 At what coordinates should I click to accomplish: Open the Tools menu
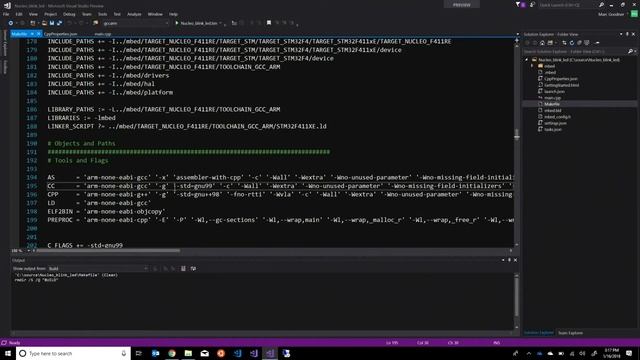click(102, 14)
